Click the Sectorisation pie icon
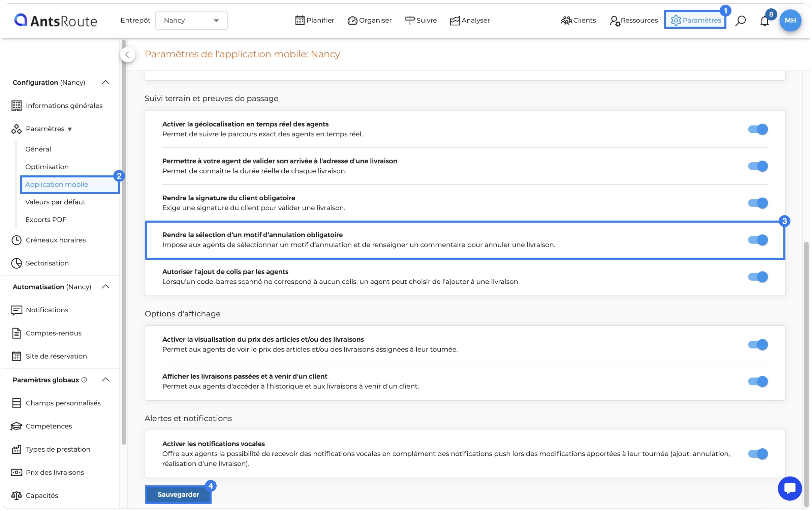 pos(16,263)
